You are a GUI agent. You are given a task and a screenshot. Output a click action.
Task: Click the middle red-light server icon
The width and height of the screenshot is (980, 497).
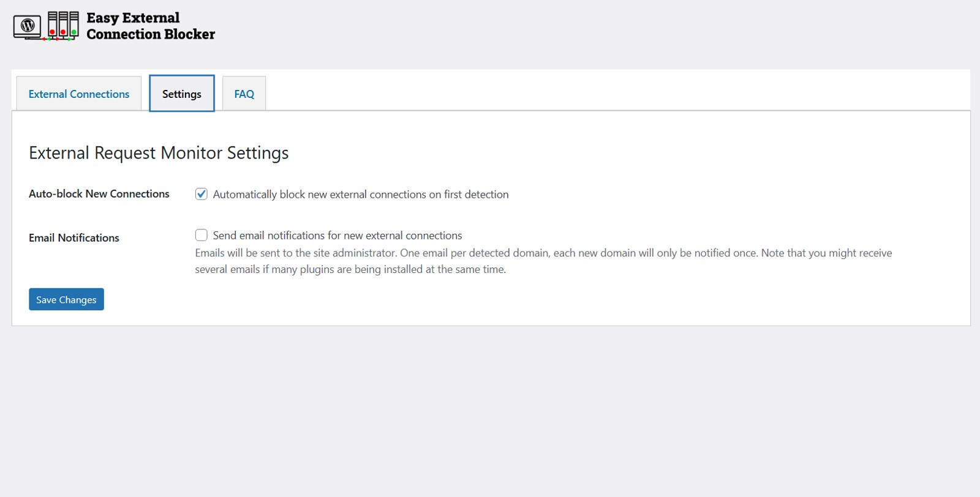click(63, 24)
